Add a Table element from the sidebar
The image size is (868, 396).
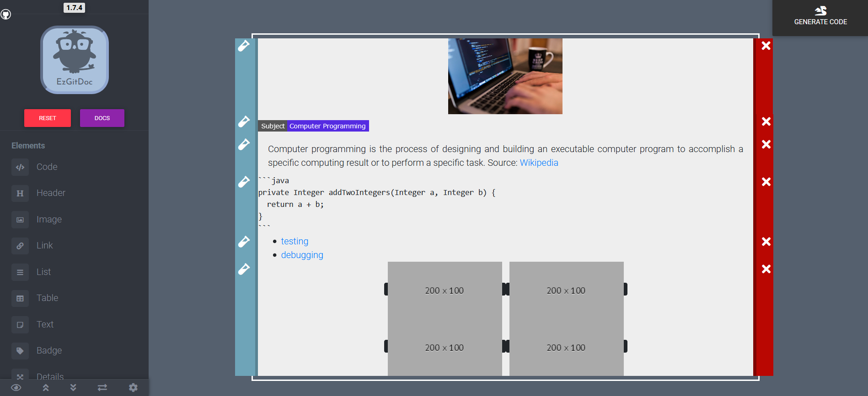pos(35,298)
